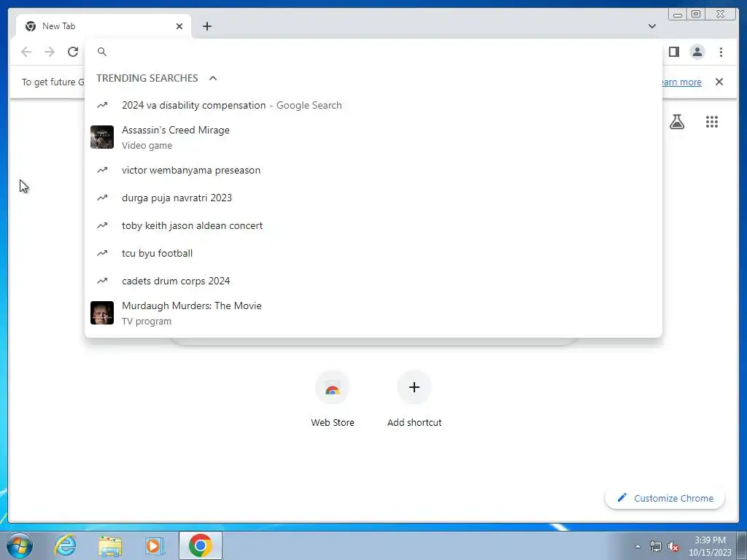This screenshot has height=560, width=747.
Task: Click the Chrome taskbar icon
Action: [x=200, y=545]
